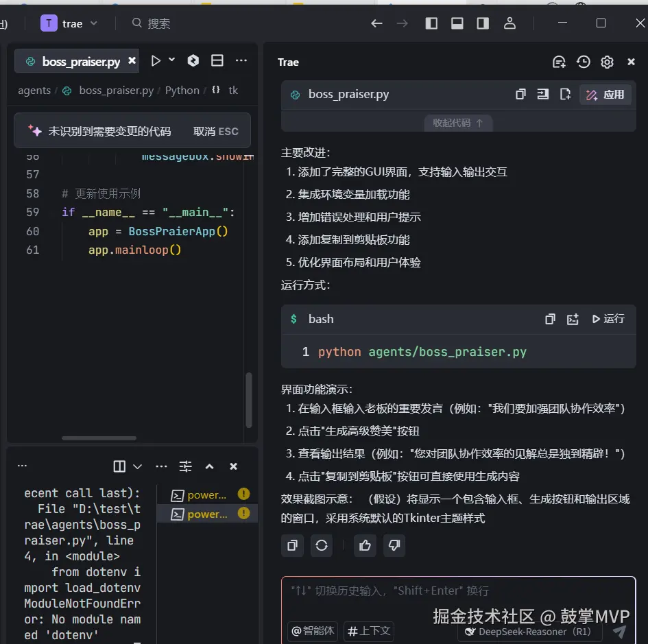Click the 应用 apply button
The image size is (648, 644).
coord(605,95)
